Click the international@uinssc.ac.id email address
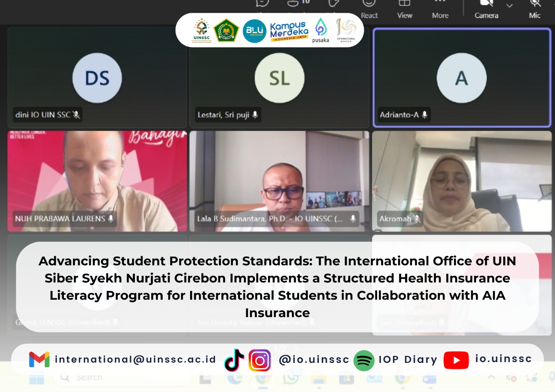 pos(135,359)
